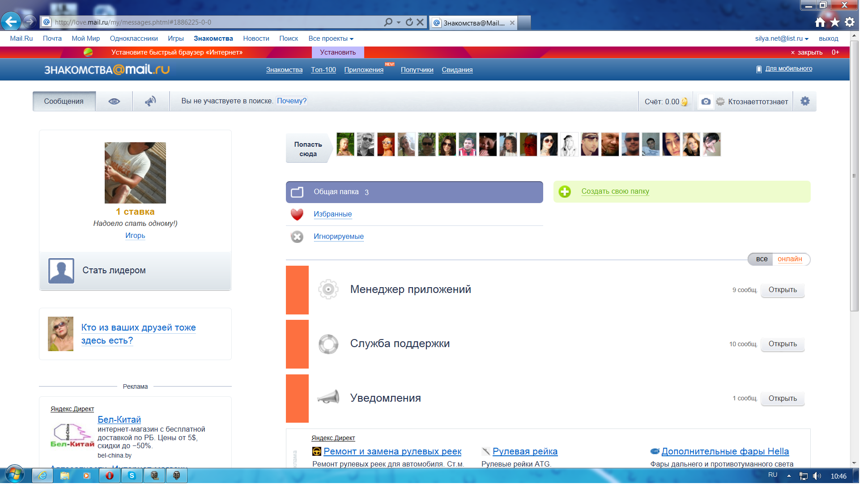Expand the address bar search dropdown arrow
Screen dimensions: 868x488
(x=399, y=22)
